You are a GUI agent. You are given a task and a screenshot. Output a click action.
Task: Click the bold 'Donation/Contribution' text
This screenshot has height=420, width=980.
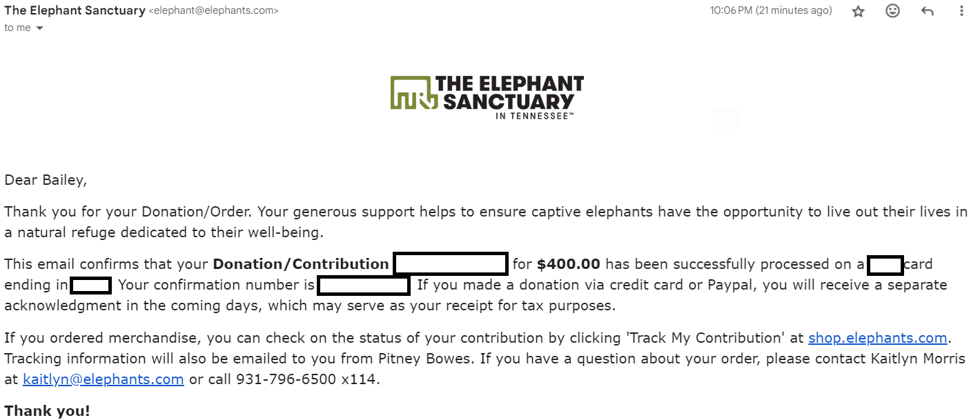[301, 264]
